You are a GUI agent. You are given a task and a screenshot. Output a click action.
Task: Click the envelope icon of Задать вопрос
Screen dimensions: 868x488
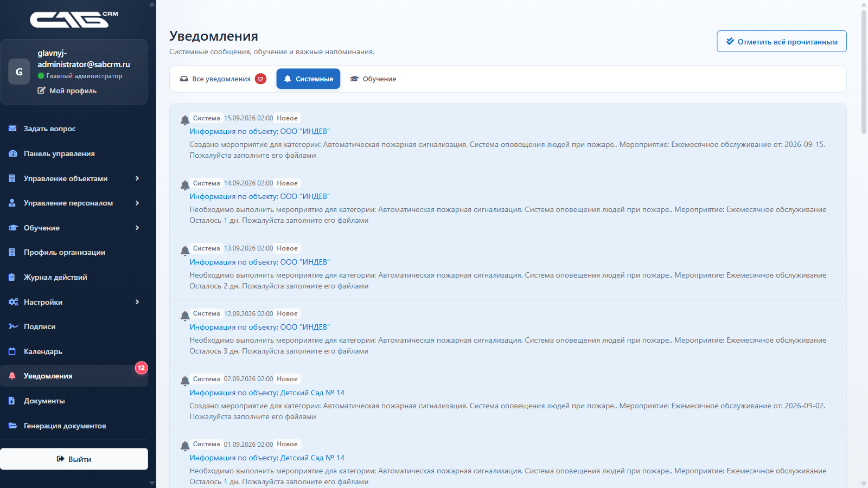12,129
